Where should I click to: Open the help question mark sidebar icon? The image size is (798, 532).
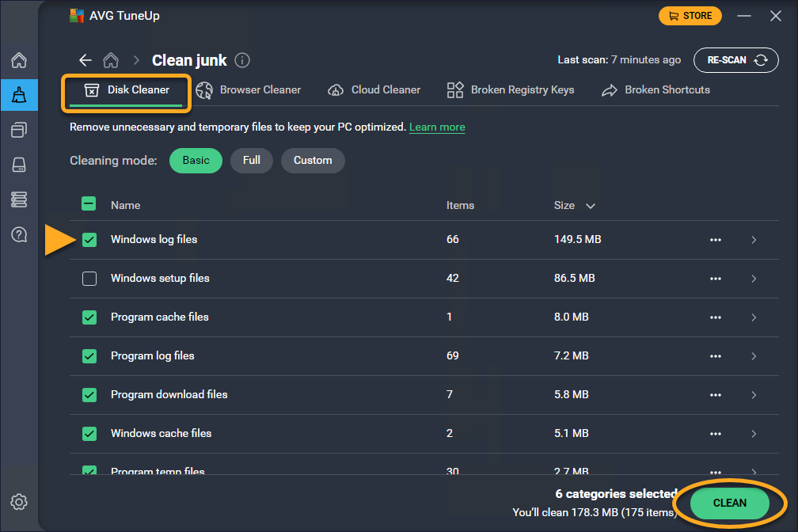19,234
